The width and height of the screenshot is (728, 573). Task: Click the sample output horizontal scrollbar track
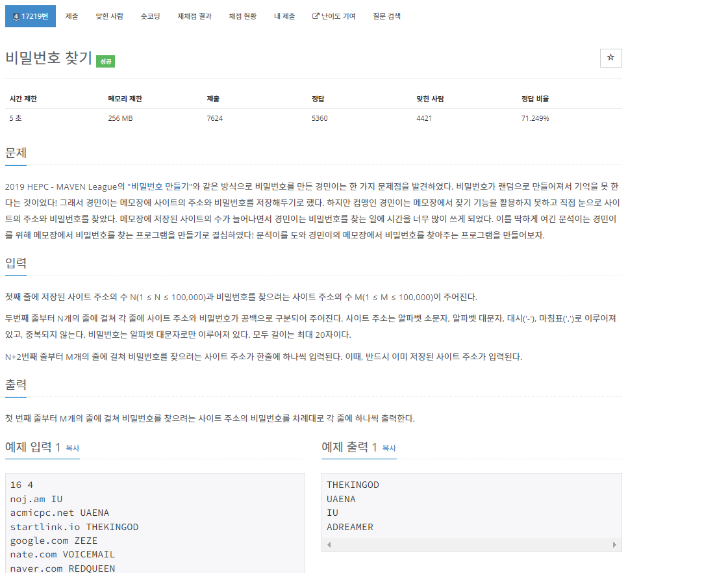tap(471, 544)
